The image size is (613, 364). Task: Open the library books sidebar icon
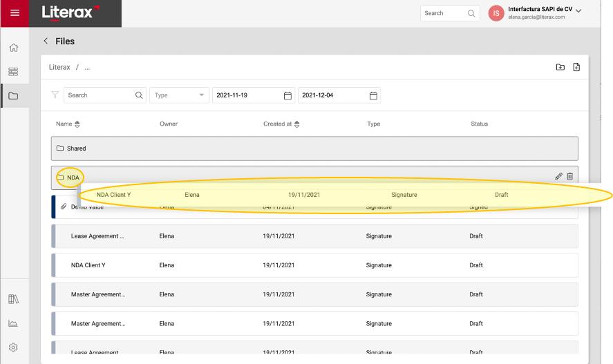point(13,299)
